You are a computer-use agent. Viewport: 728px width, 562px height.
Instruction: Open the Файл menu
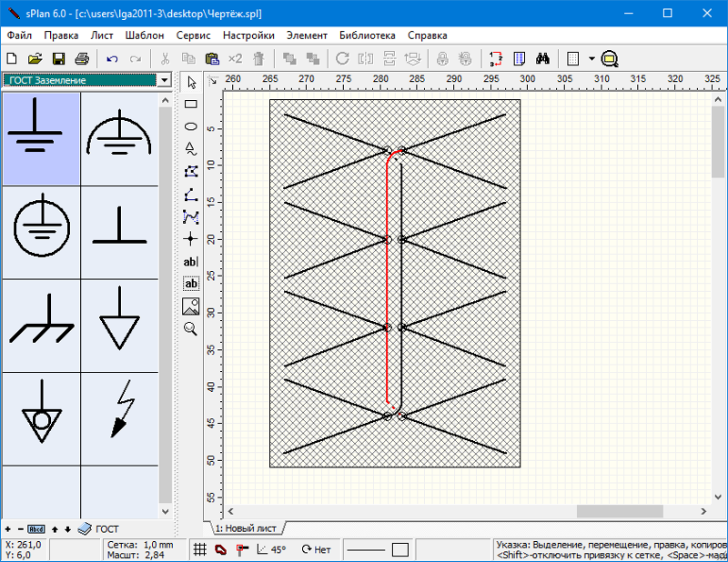coord(19,35)
